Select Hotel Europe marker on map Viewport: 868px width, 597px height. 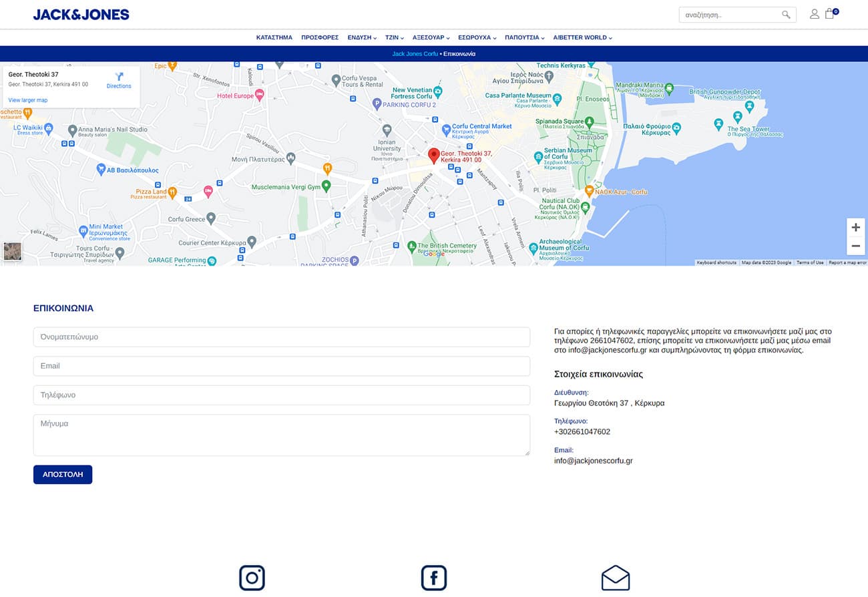260,95
